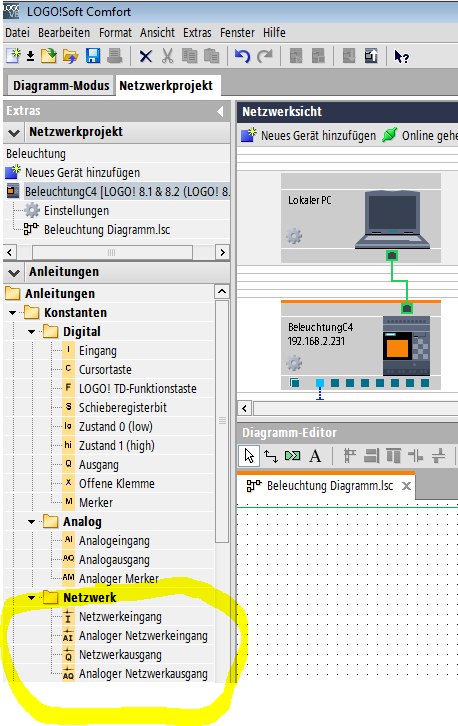Click Neues Gerät hinzufügen in project tree
The image size is (458, 726).
pos(82,173)
